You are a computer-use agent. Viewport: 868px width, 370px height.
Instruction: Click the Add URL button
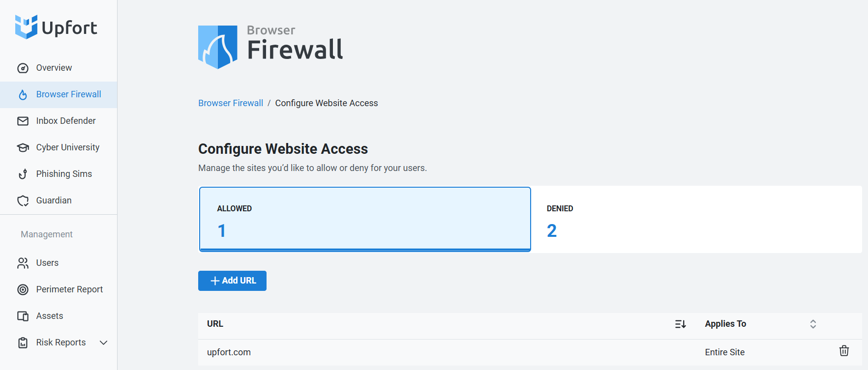pos(232,281)
